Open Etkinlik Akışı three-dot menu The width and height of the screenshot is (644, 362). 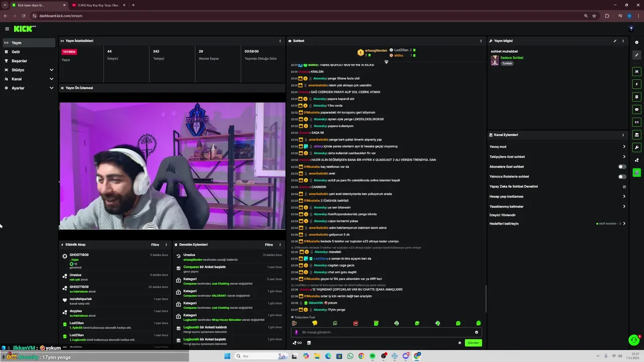click(x=167, y=245)
